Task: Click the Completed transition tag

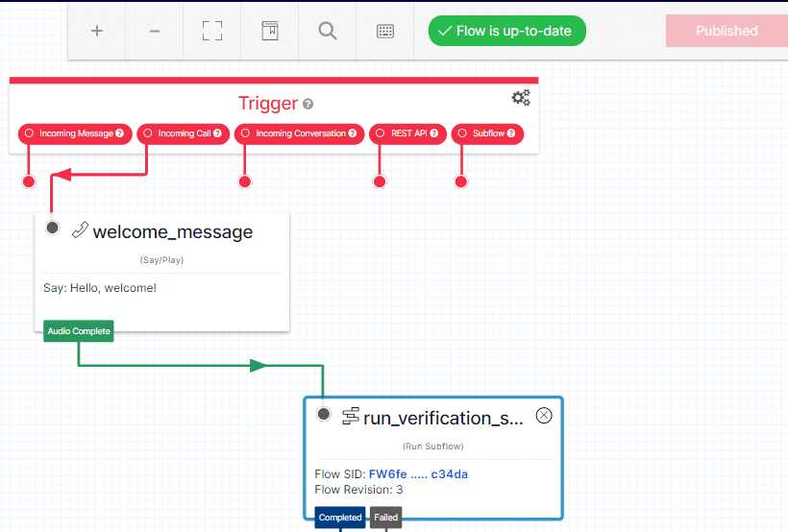Action: [x=340, y=518]
